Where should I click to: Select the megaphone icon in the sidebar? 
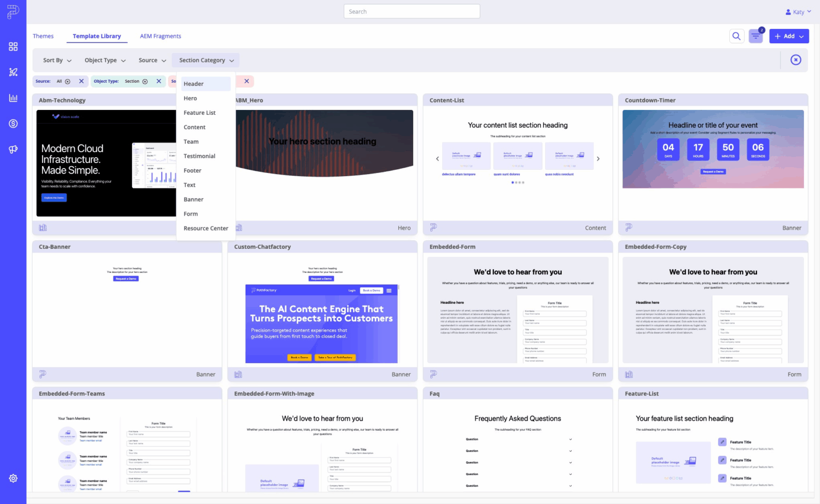(x=13, y=149)
